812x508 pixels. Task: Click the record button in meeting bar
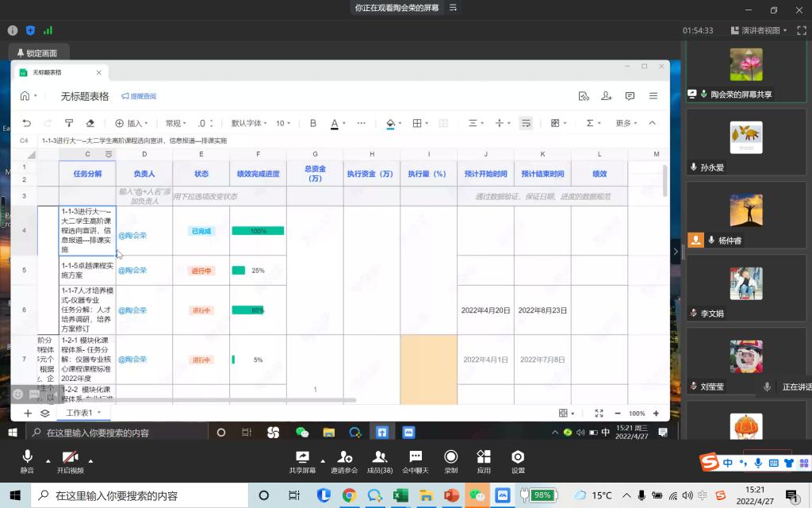[450, 461]
